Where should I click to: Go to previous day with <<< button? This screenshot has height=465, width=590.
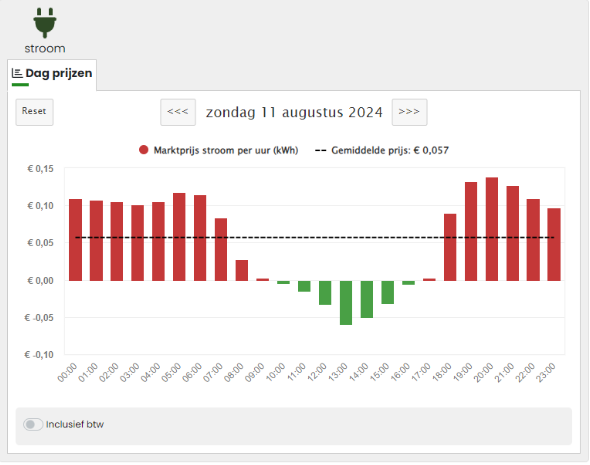coord(178,112)
